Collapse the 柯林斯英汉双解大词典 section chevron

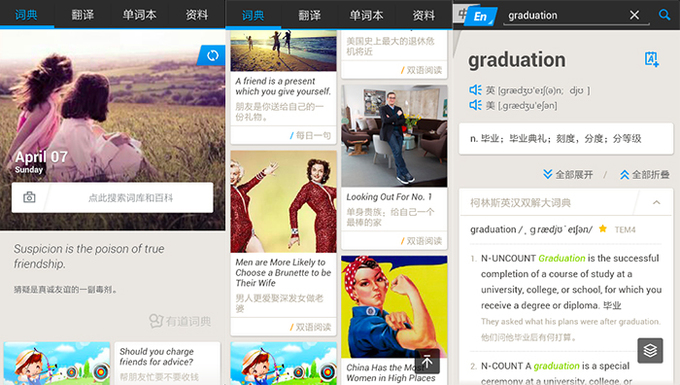click(657, 202)
